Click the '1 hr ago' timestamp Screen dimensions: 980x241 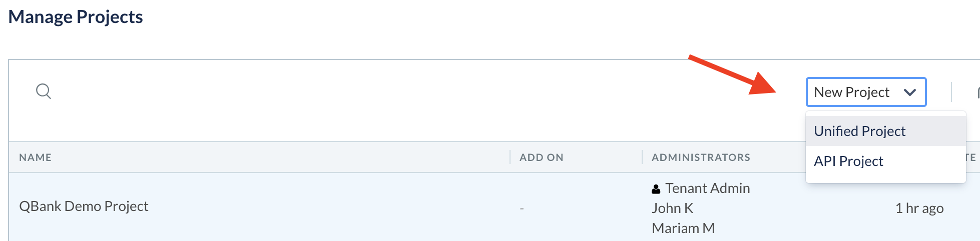click(x=919, y=208)
